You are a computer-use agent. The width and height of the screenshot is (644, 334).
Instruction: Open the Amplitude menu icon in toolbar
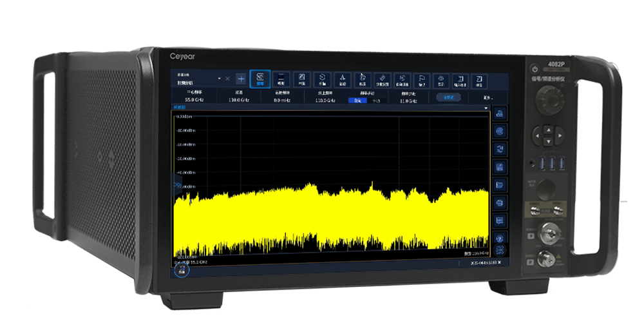[281, 79]
